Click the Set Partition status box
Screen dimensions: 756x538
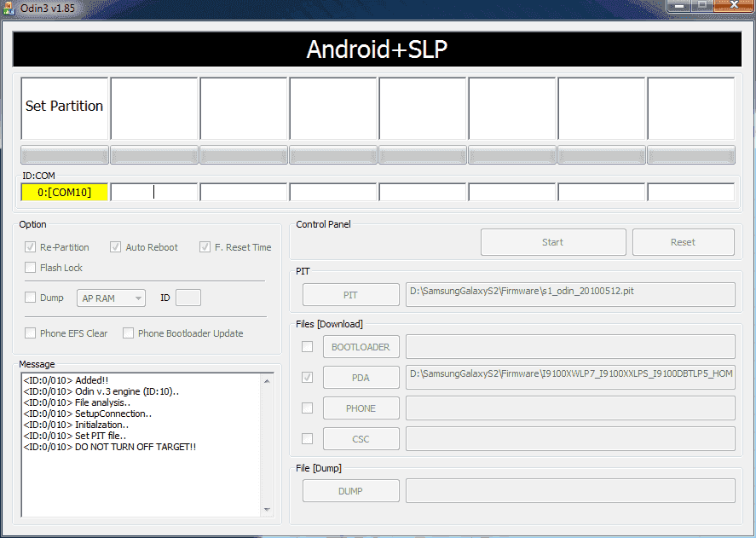(65, 108)
